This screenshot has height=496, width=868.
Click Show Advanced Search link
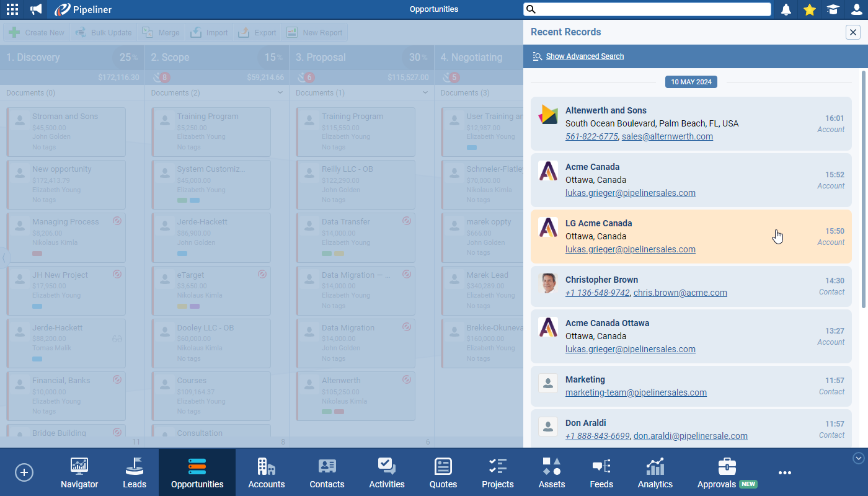click(x=585, y=56)
